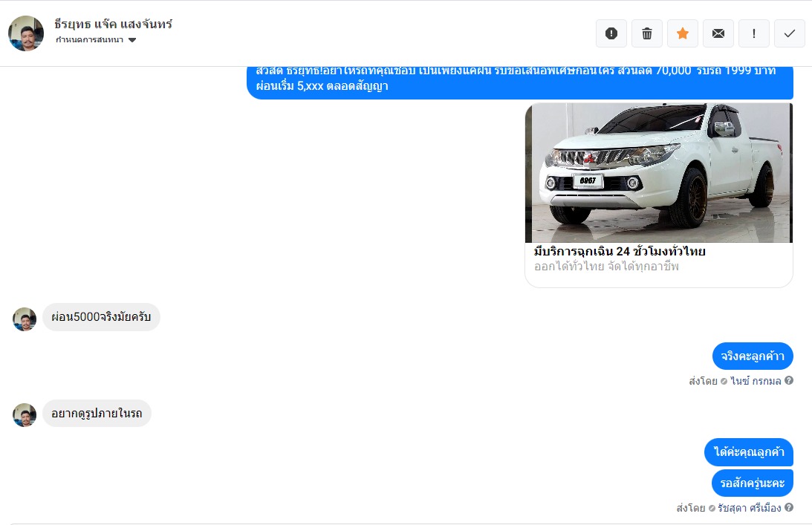Click the customer avatar beside ผ่อน5000จริงมัยครับ
The image size is (812, 525).
(25, 319)
